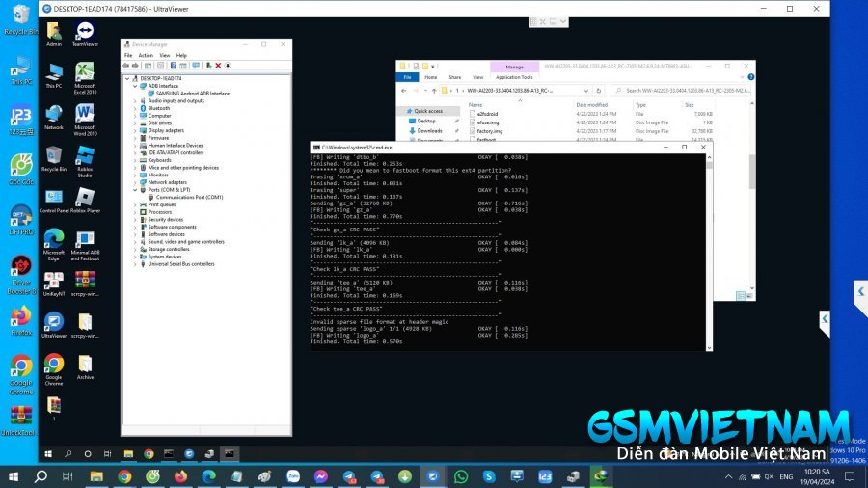Screen dimensions: 868x488
Task: Open Microsoft Word 2010 remote desktop icon
Action: click(x=85, y=120)
